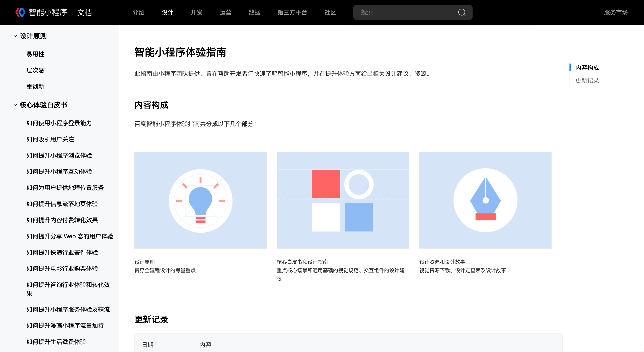Focus the 搜索 input field
This screenshot has height=352, width=644.
(405, 12)
